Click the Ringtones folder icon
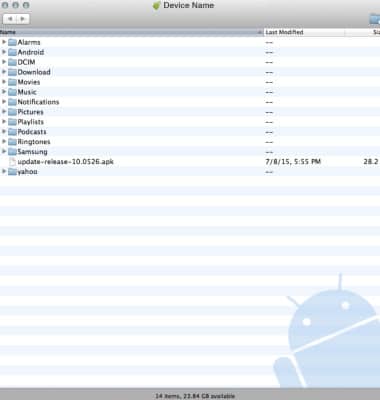This screenshot has width=380, height=400. tap(12, 142)
